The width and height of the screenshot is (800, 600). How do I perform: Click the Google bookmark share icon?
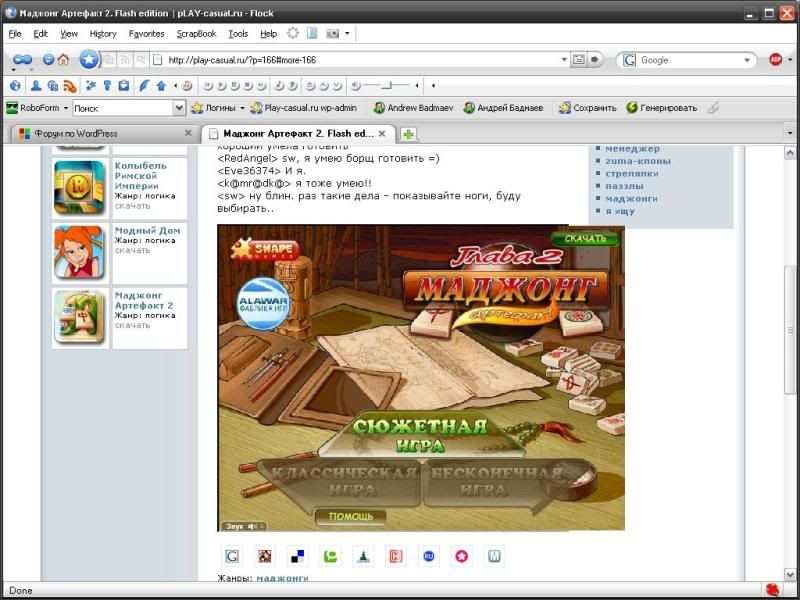pyautogui.click(x=232, y=556)
